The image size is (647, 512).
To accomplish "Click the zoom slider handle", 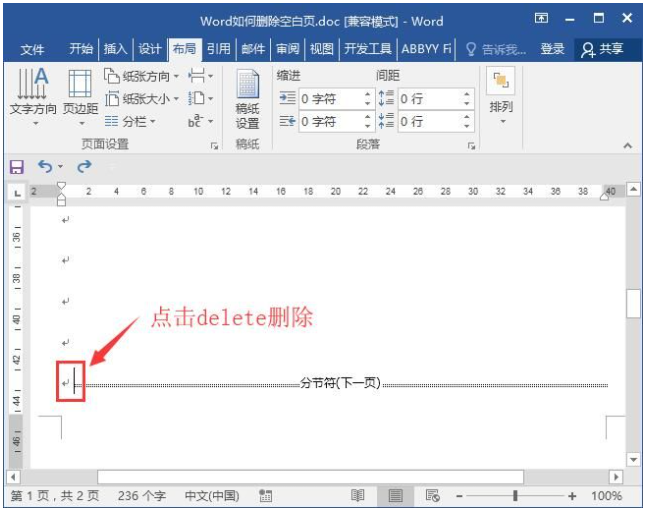I will pyautogui.click(x=515, y=496).
